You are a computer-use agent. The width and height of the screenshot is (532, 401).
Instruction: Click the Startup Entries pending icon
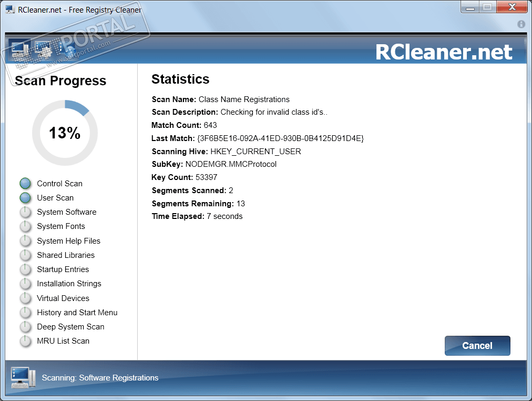click(25, 269)
